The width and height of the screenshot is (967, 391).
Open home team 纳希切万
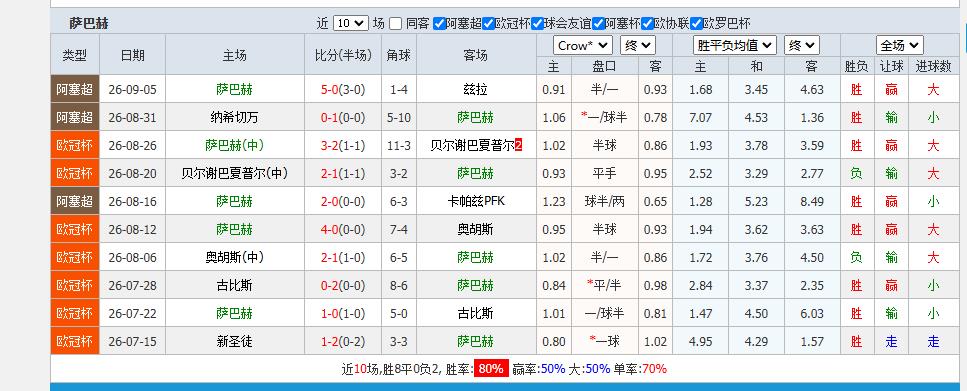tap(234, 117)
